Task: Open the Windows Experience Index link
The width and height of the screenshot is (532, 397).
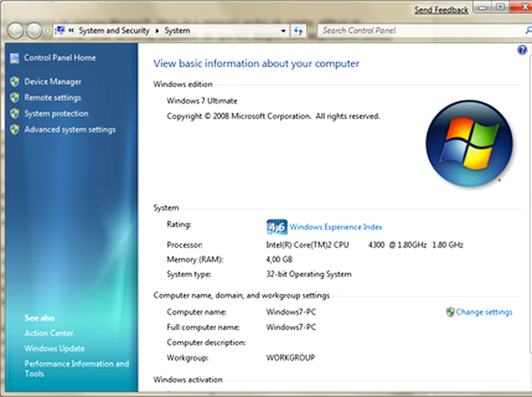Action: coord(336,227)
